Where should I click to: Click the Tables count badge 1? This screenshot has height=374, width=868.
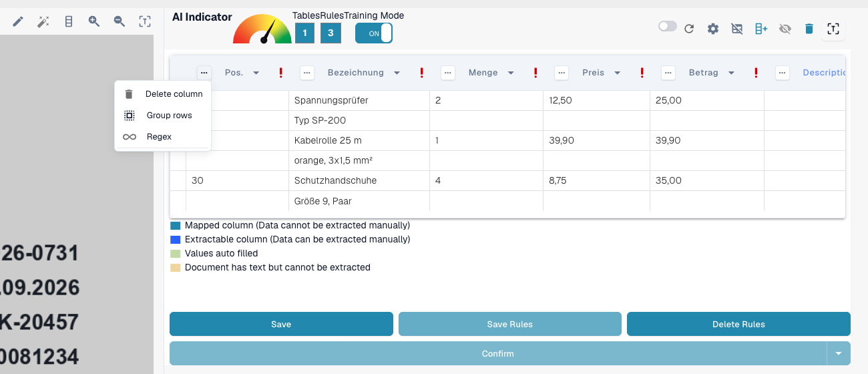tap(305, 33)
